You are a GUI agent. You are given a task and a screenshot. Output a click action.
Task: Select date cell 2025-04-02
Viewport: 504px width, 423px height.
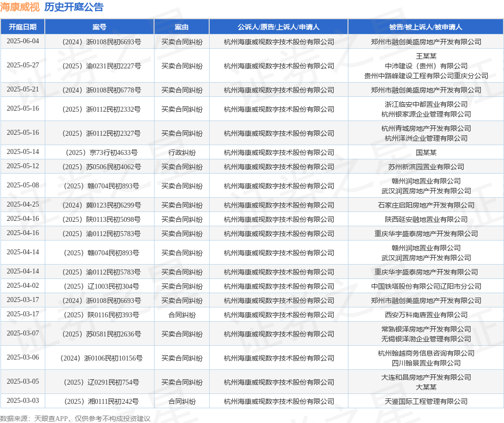(x=23, y=286)
